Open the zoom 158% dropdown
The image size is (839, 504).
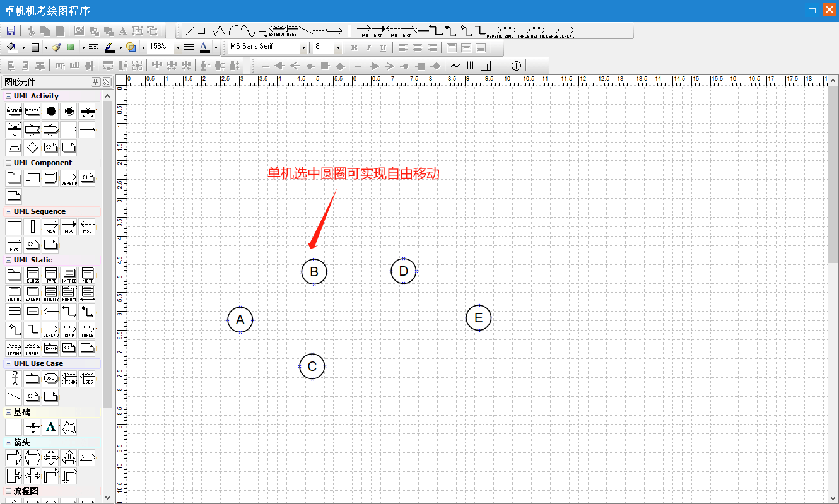tap(177, 47)
